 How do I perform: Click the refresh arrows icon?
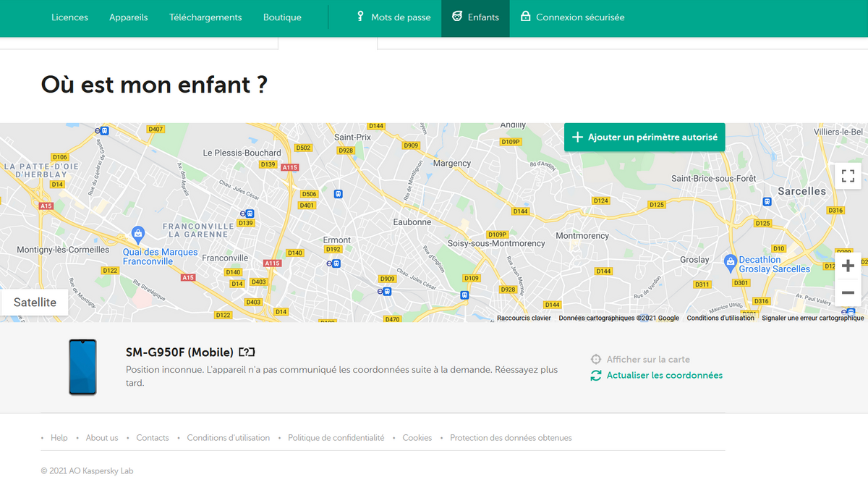[x=596, y=376]
